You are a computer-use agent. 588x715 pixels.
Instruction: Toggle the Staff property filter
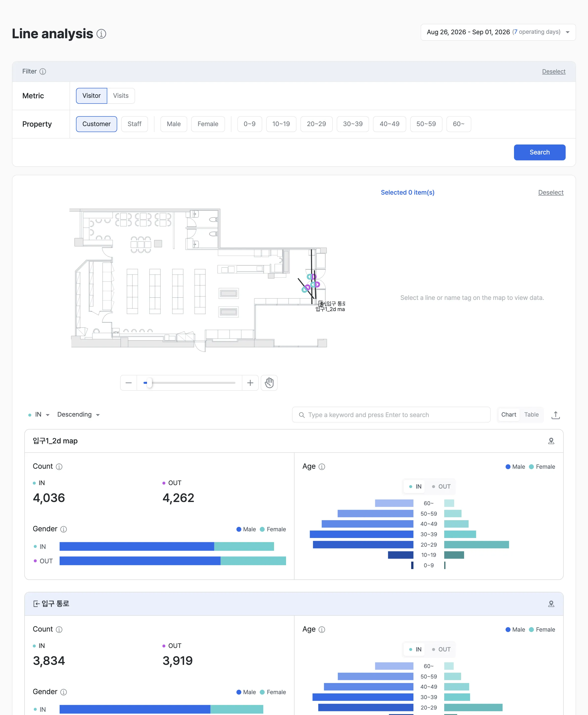pyautogui.click(x=135, y=124)
